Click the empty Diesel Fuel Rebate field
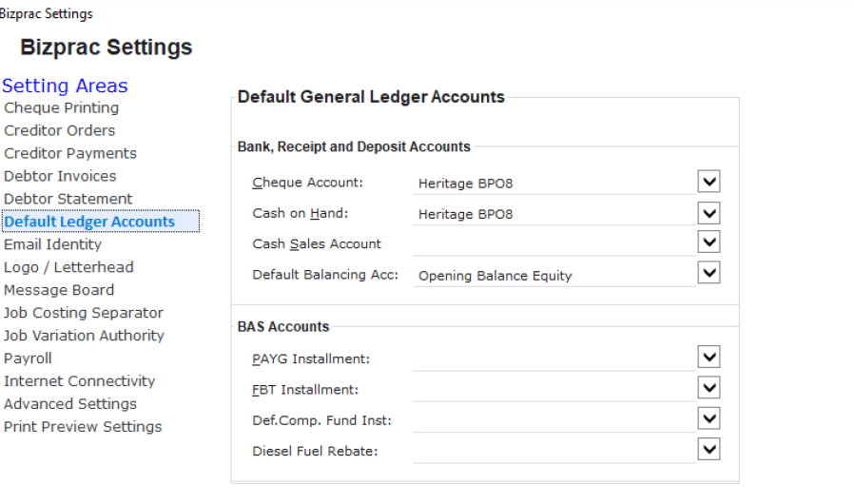This screenshot has height=504, width=854. click(x=554, y=453)
